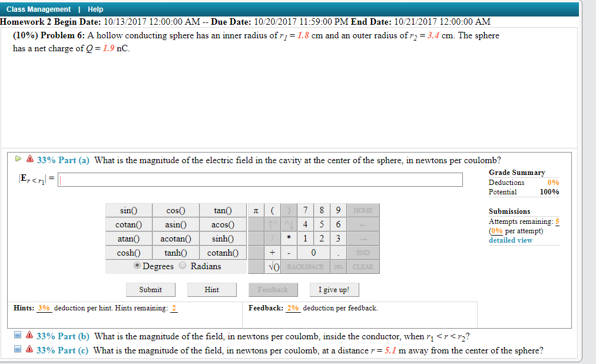
Task: Expand Part (b) using its blue square icon
Action: pyautogui.click(x=18, y=335)
